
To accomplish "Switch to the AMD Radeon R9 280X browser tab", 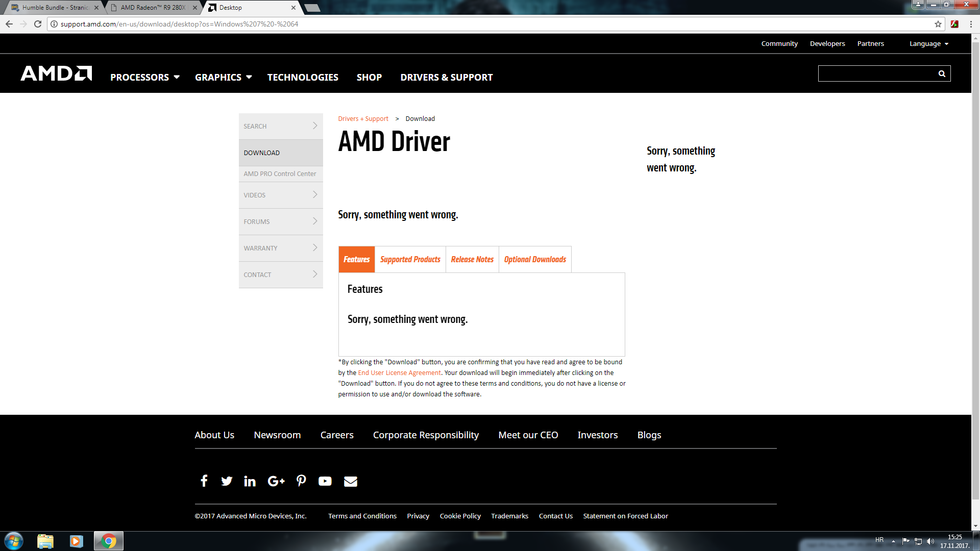I will click(153, 8).
